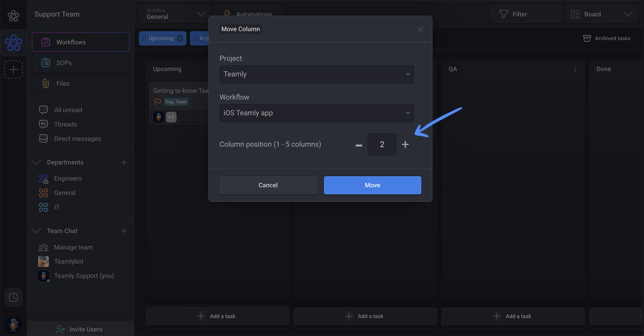Screen dimensions: 644x336
Task: Click the +1 assignees badge
Action: click(x=171, y=117)
